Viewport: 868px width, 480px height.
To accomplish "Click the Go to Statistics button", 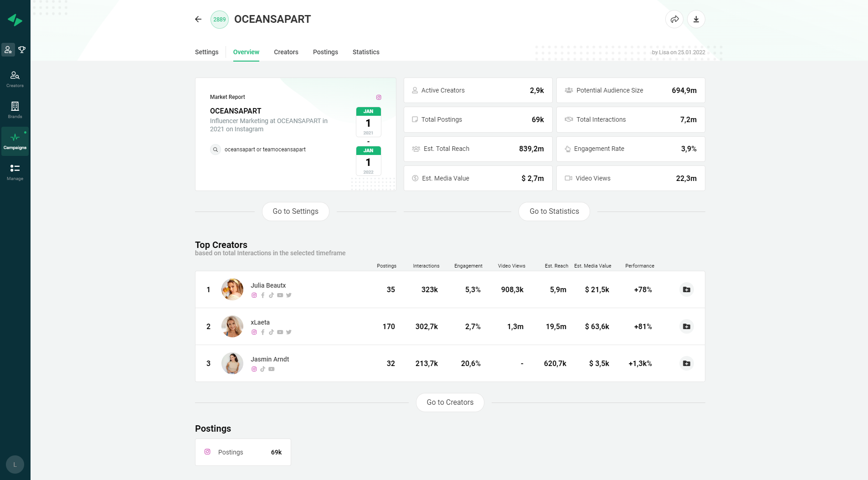I will point(554,212).
